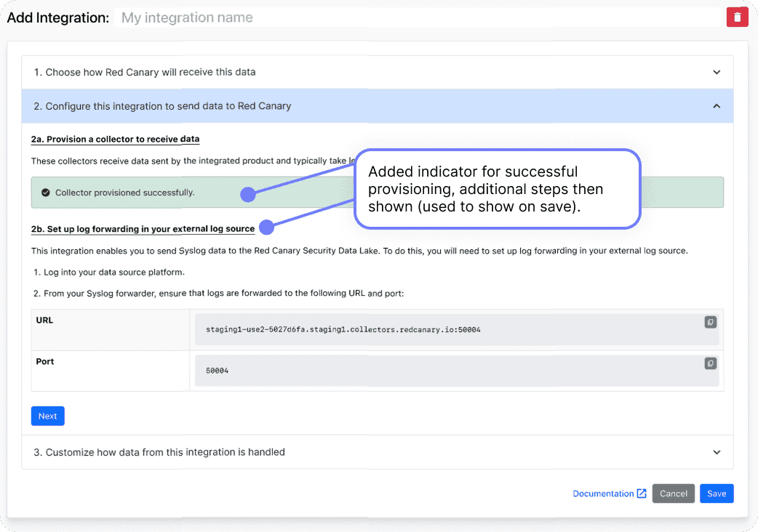758x532 pixels.
Task: Click '2b. Set up log forwarding' heading
Action: click(x=143, y=229)
